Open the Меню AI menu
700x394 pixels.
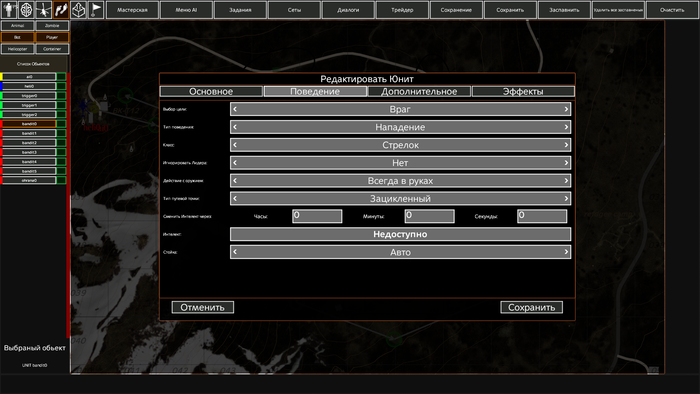[186, 10]
